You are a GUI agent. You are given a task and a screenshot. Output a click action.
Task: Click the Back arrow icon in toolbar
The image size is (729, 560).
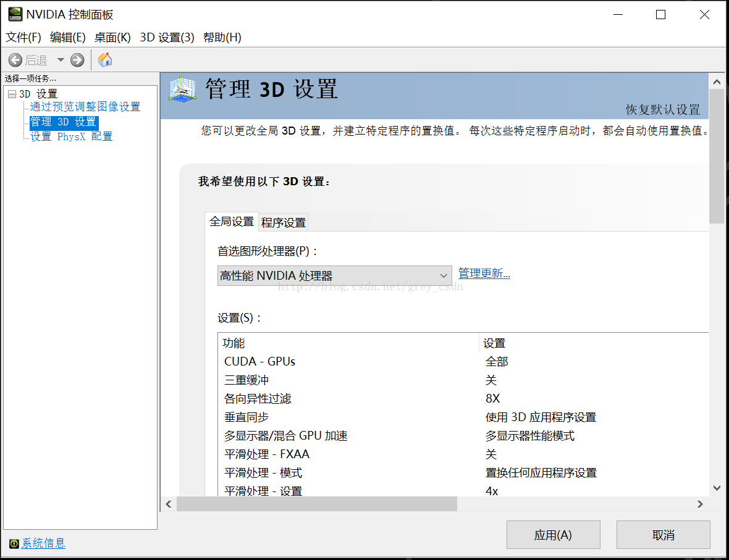[x=15, y=60]
